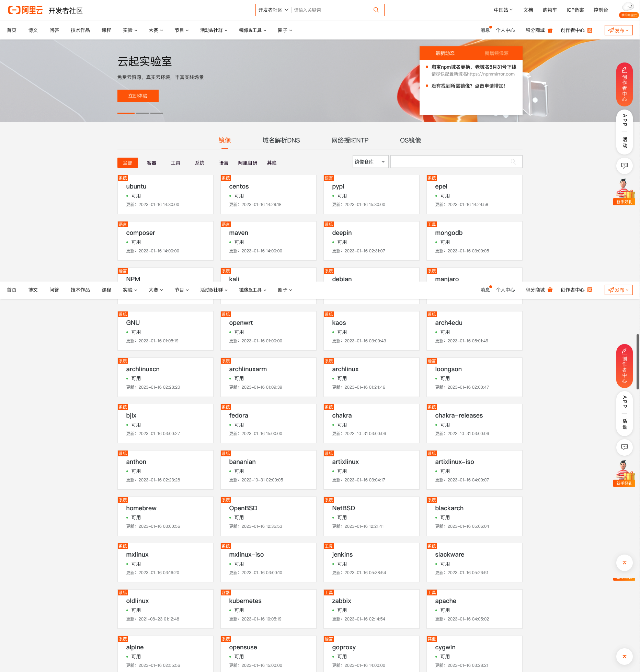Switch to the 域名解析DNS tab
640x672 pixels.
point(281,140)
